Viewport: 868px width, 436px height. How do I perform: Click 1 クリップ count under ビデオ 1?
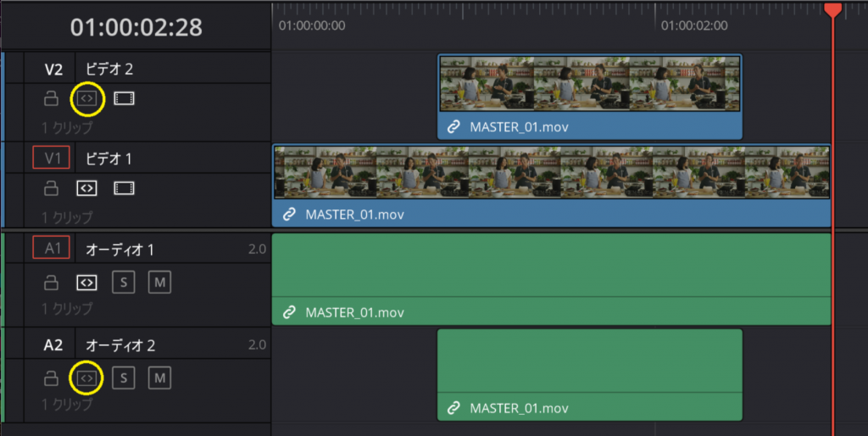click(x=67, y=218)
